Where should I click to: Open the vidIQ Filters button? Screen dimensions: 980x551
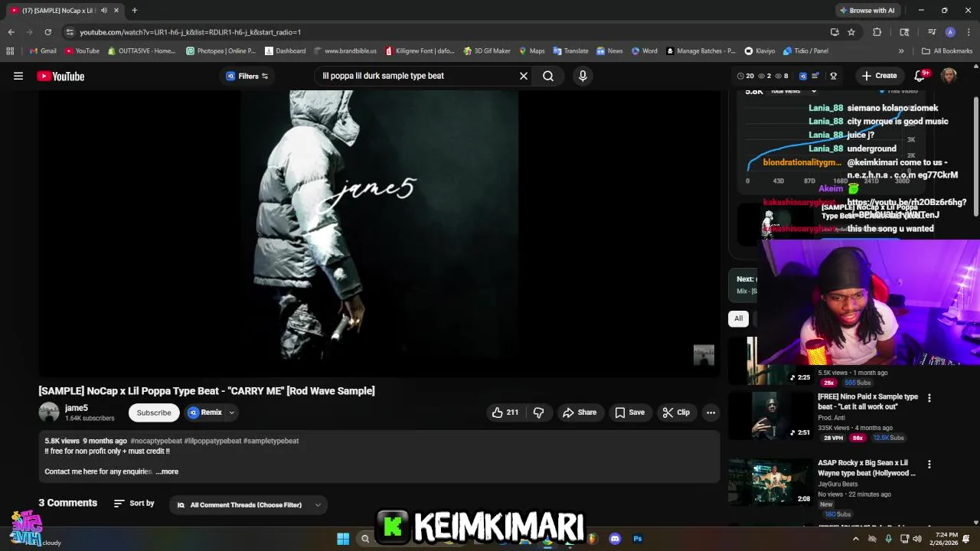247,76
